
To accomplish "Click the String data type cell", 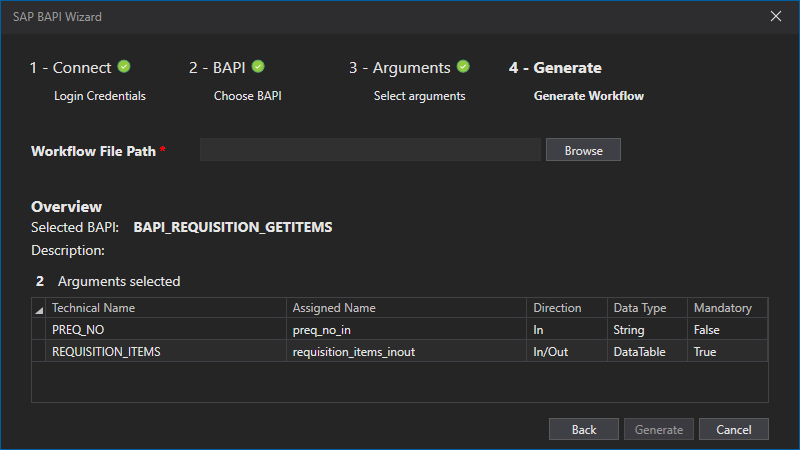I will (647, 330).
